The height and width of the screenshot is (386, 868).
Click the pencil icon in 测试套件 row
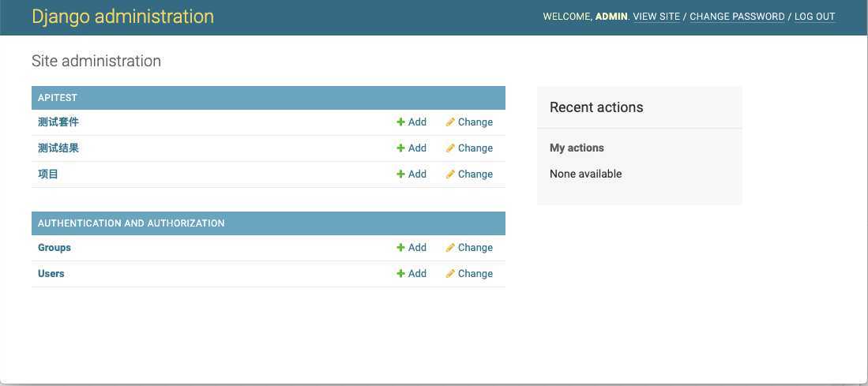point(451,122)
